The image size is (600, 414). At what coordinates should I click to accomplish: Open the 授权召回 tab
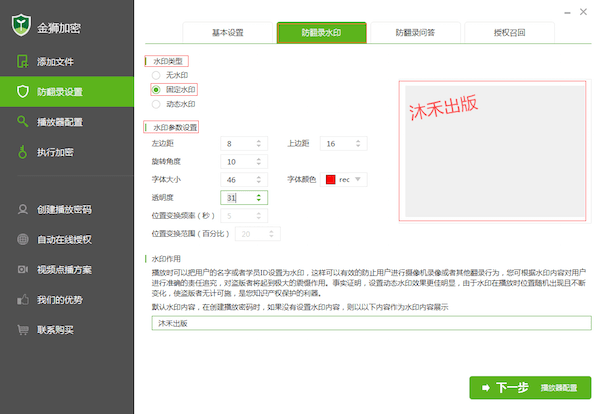coord(509,33)
